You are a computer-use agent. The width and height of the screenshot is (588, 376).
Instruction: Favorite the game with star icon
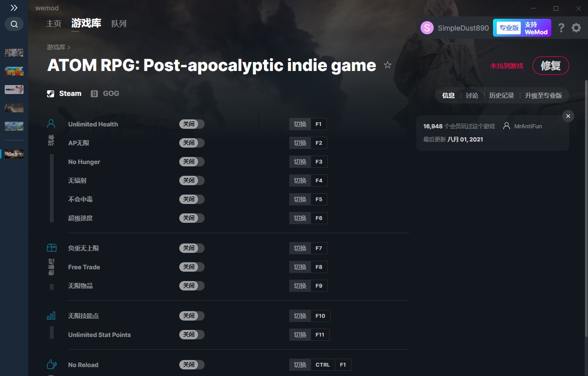click(388, 65)
